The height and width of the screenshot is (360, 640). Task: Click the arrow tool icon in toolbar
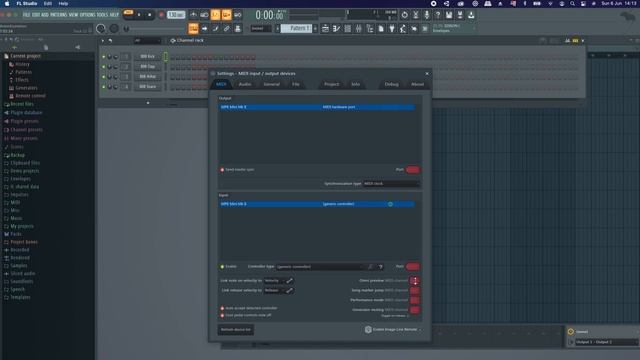pyautogui.click(x=204, y=29)
